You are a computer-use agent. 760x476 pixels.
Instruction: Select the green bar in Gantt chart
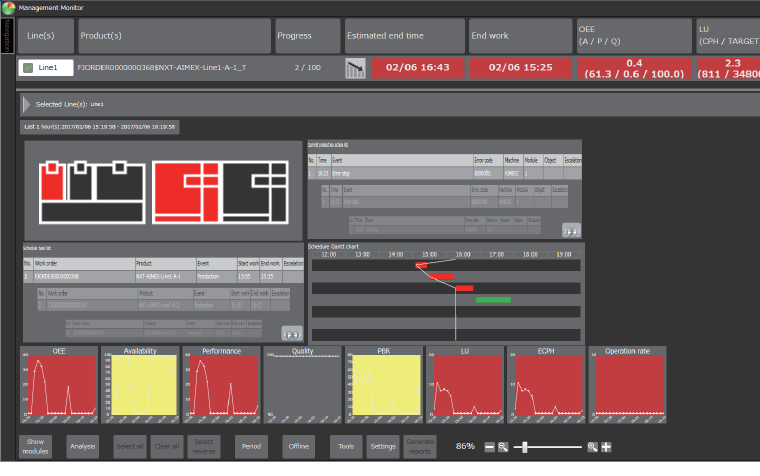tap(493, 300)
